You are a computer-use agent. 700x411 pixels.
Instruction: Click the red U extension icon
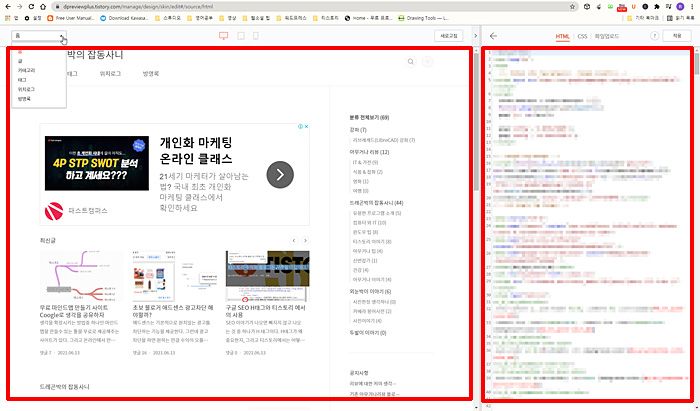tap(633, 7)
